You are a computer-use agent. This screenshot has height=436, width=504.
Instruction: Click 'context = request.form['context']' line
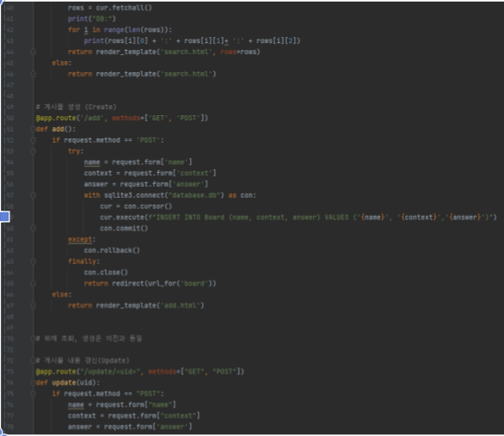pyautogui.click(x=150, y=173)
